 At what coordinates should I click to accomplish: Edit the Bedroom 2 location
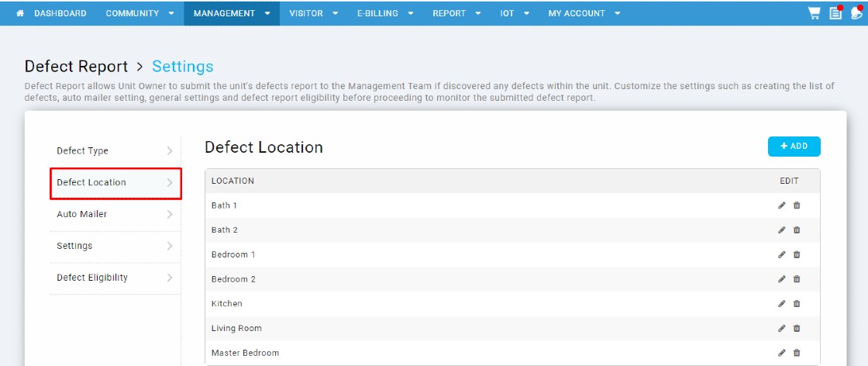782,279
